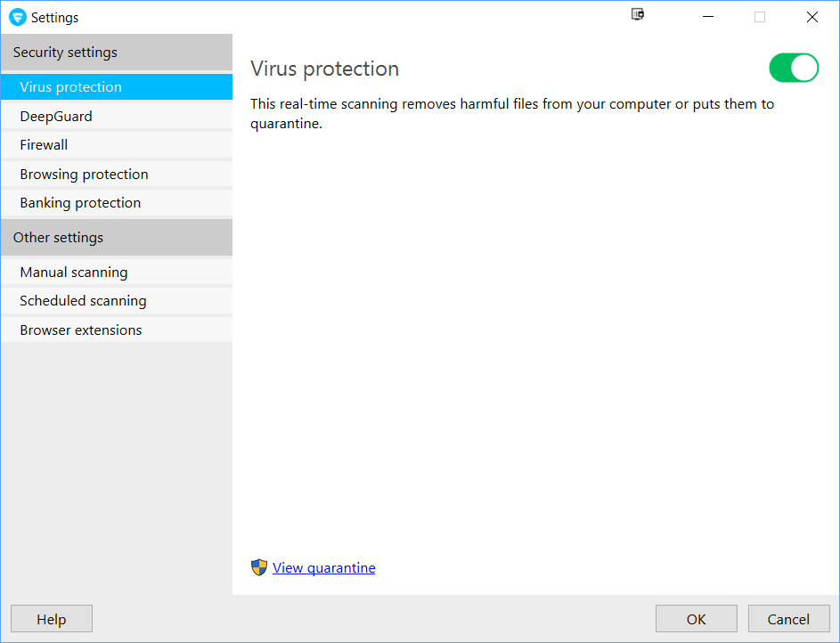Image resolution: width=840 pixels, height=643 pixels.
Task: Click the shield icon beside View quarantine
Action: 259,567
